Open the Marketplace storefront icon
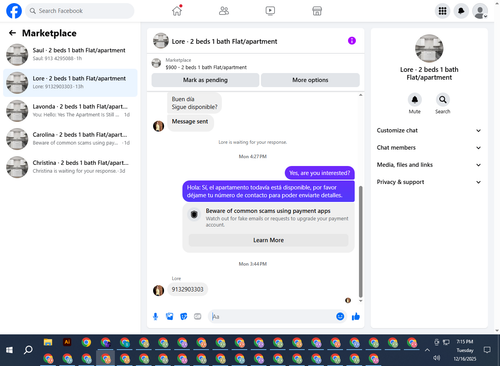 point(317,11)
